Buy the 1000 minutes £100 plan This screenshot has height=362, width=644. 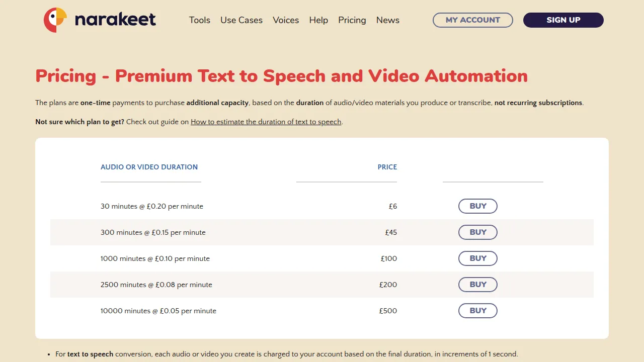tap(478, 258)
